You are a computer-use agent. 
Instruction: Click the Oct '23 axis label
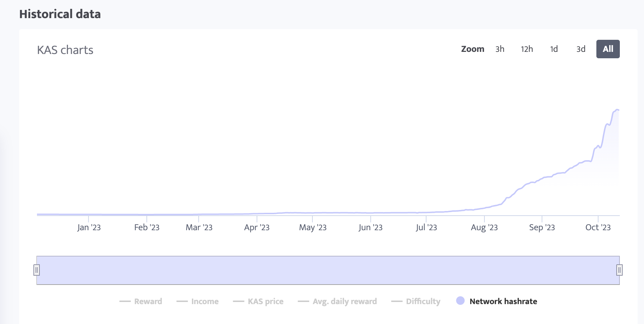coord(598,227)
